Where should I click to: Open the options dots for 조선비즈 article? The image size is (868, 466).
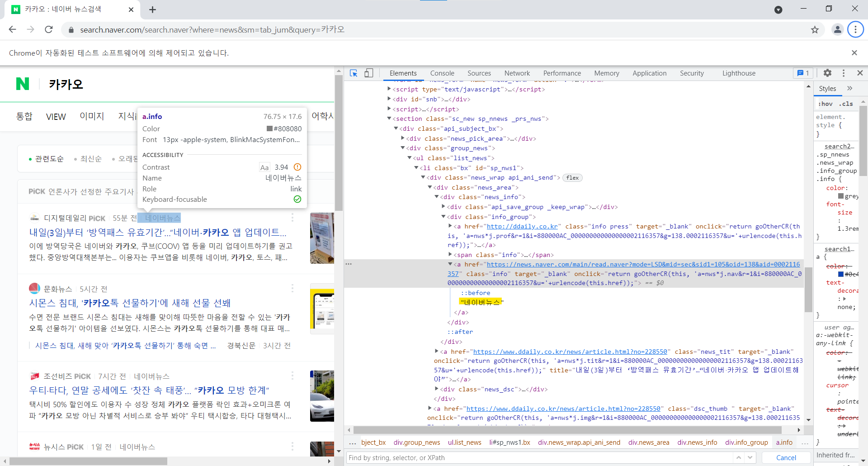pyautogui.click(x=292, y=376)
